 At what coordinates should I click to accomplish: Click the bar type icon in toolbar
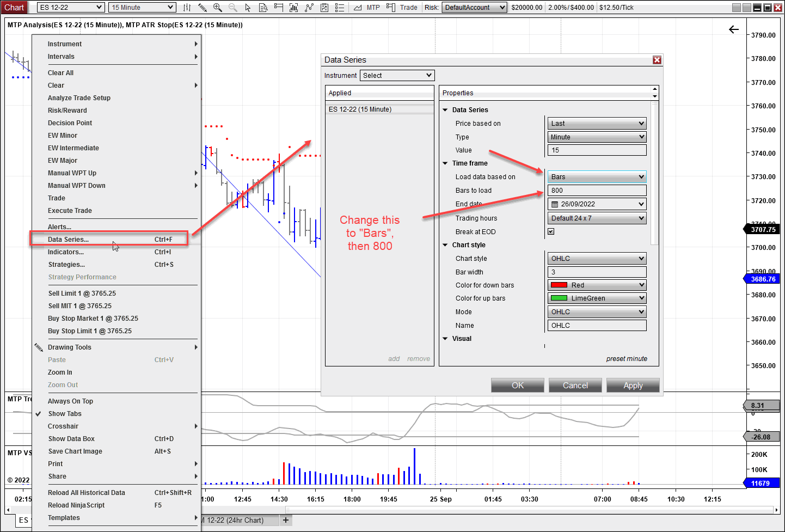click(187, 8)
